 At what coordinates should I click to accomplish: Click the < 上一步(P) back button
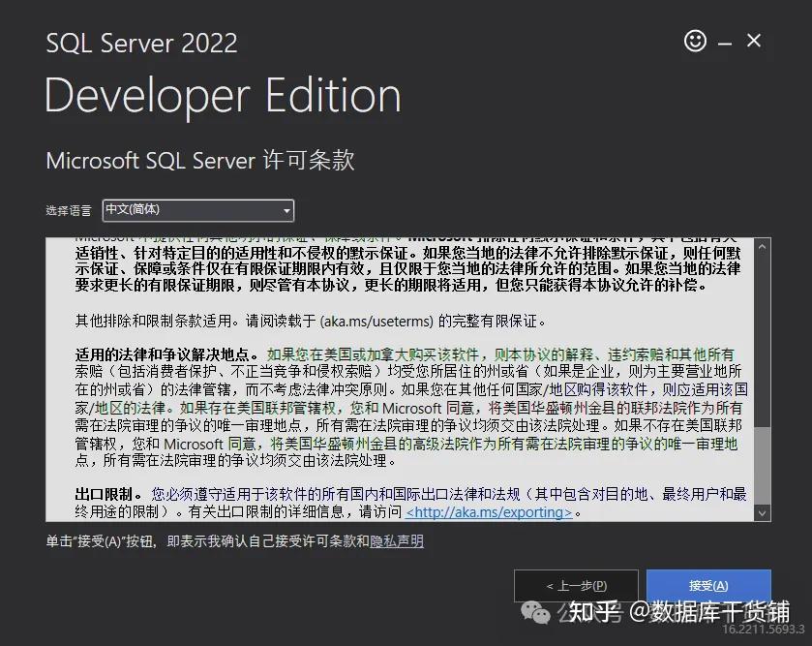pyautogui.click(x=576, y=585)
